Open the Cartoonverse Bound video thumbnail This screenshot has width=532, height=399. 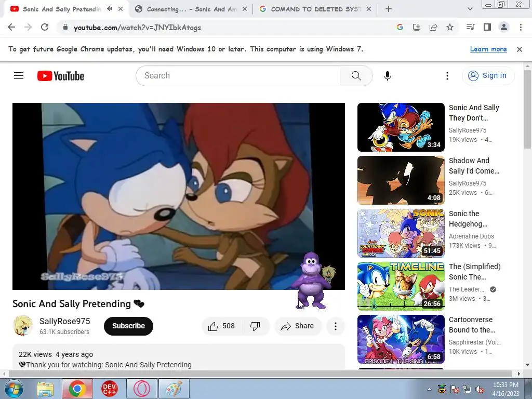(401, 339)
